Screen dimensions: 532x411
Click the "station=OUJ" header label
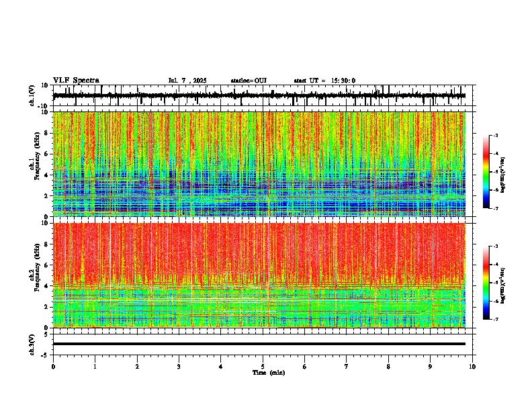249,81
